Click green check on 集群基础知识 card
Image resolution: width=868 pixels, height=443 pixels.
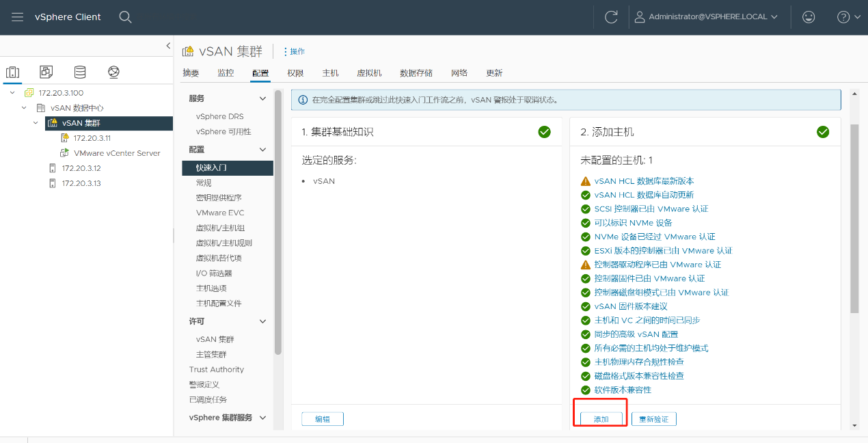click(544, 132)
